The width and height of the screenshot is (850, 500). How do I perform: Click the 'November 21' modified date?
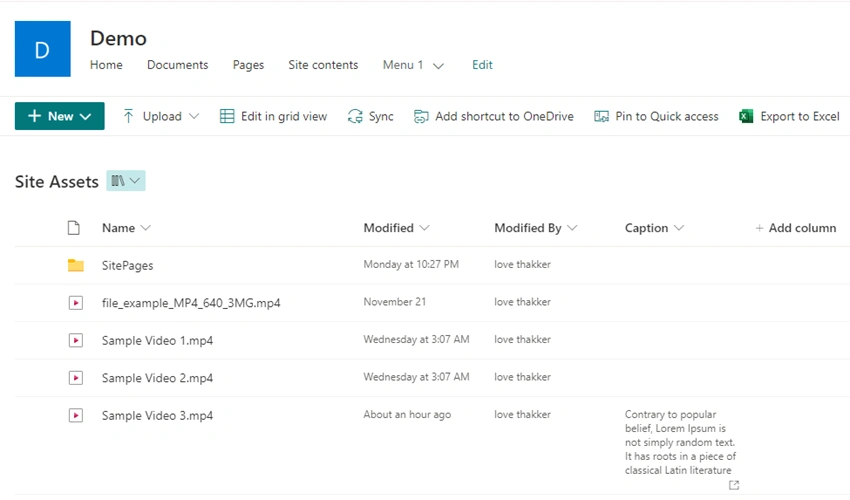(x=395, y=302)
